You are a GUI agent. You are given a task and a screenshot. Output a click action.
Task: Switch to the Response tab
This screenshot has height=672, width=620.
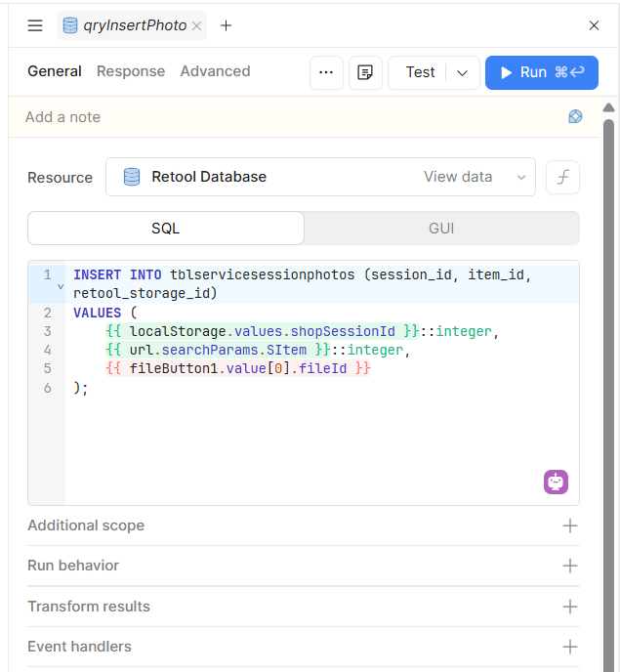coord(131,71)
